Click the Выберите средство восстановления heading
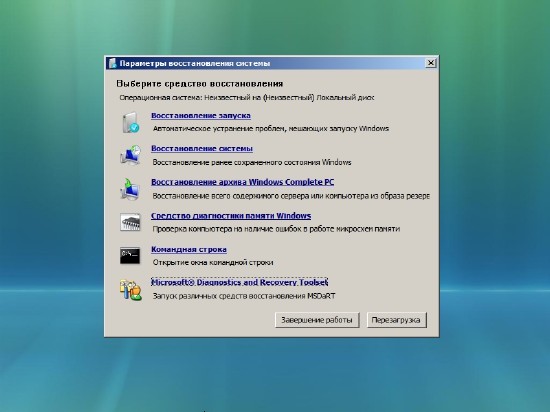Viewport: 550px width, 412px height. point(200,84)
